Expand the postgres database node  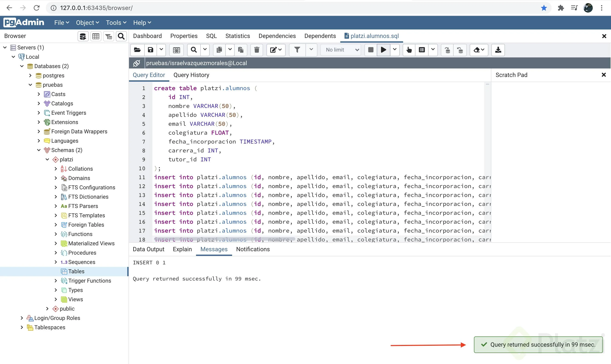30,75
